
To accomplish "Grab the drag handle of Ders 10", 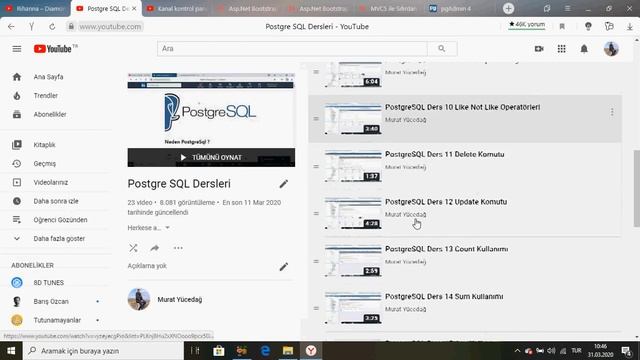I will pos(316,119).
